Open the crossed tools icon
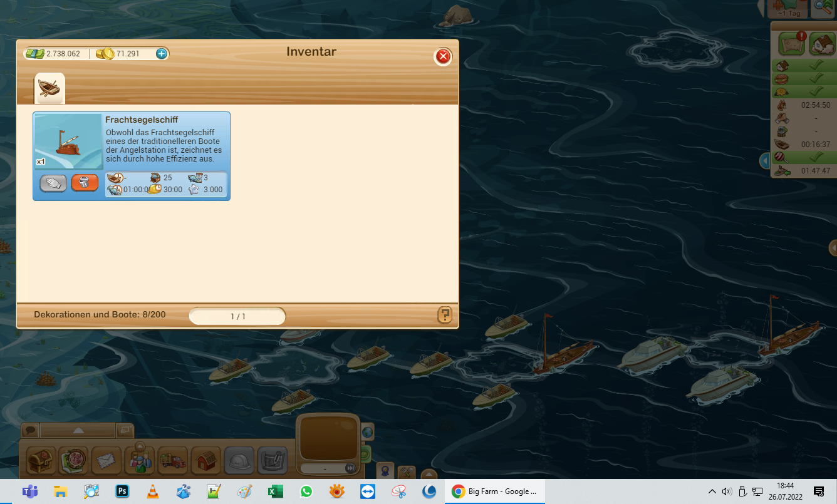 406,471
